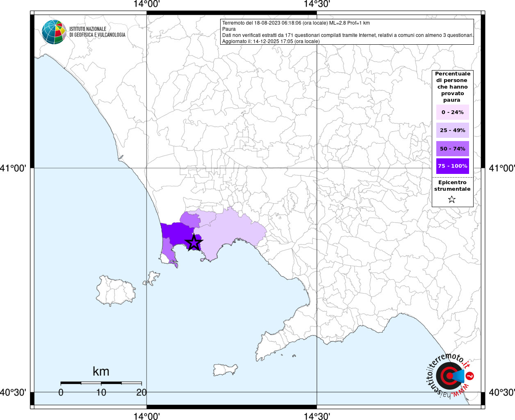Click the '20' mark on the scale bar
This screenshot has height=420, width=515.
click(x=141, y=392)
